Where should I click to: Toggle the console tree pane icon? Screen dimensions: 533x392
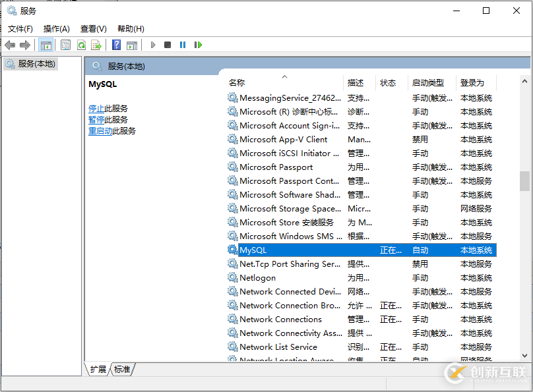45,45
